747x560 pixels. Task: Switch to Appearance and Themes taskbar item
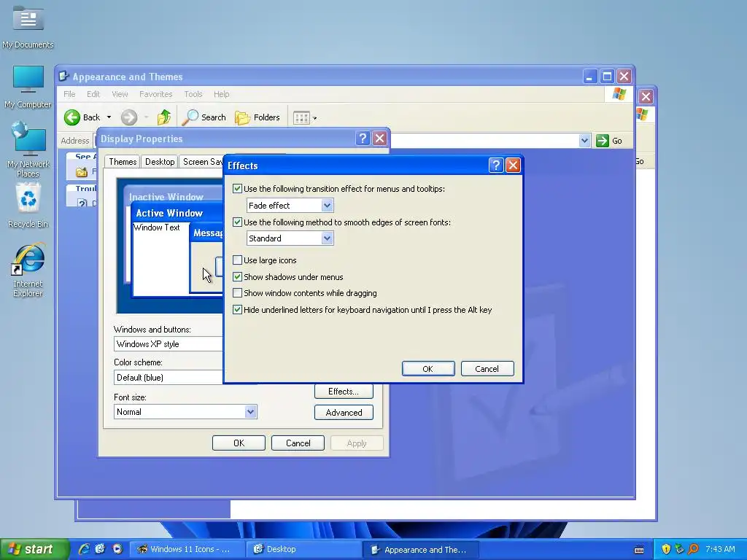(x=419, y=550)
